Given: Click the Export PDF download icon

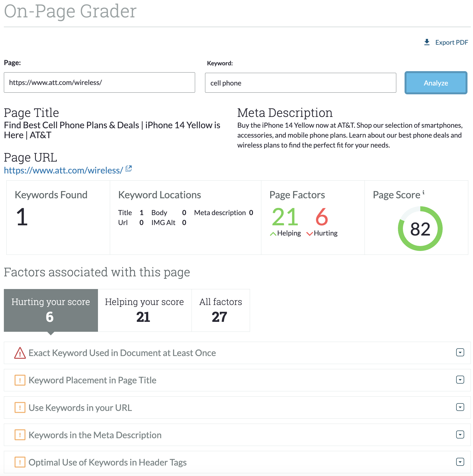Looking at the screenshot, I should 427,42.
